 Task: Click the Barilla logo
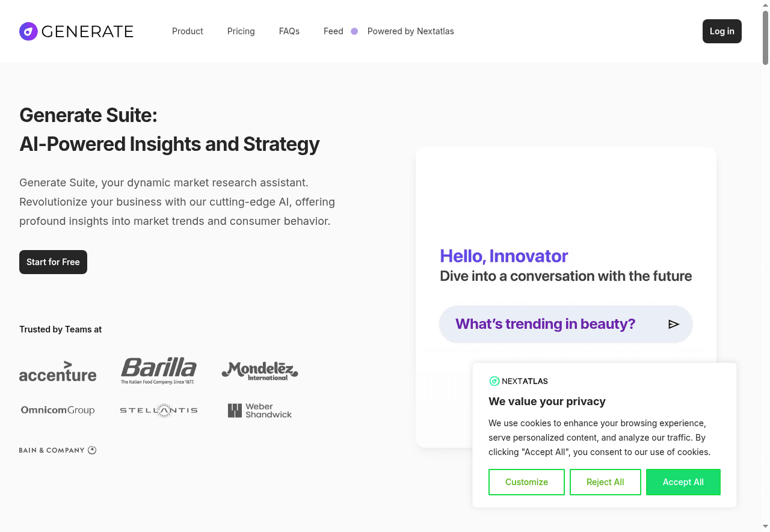(x=159, y=370)
